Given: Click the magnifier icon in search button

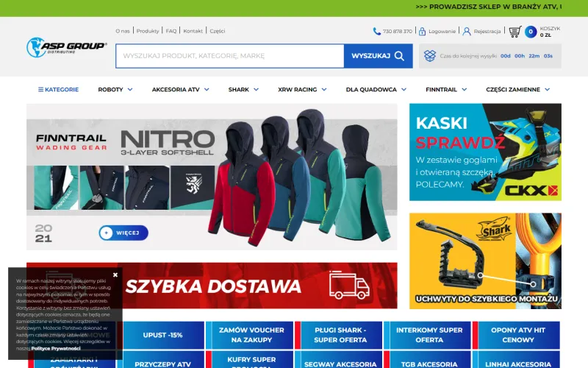Looking at the screenshot, I should pos(399,56).
